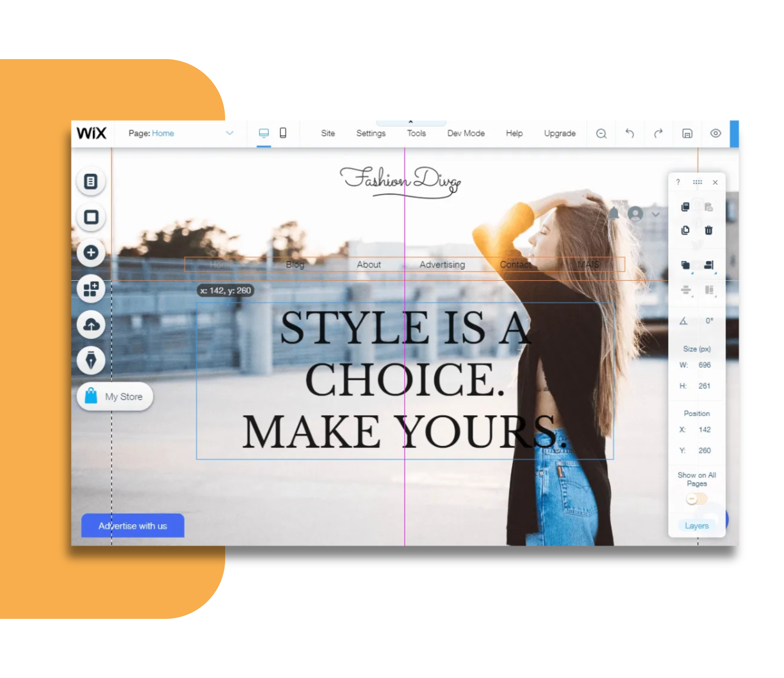
Task: Open the Add Apps icon in sidebar
Action: [x=91, y=289]
